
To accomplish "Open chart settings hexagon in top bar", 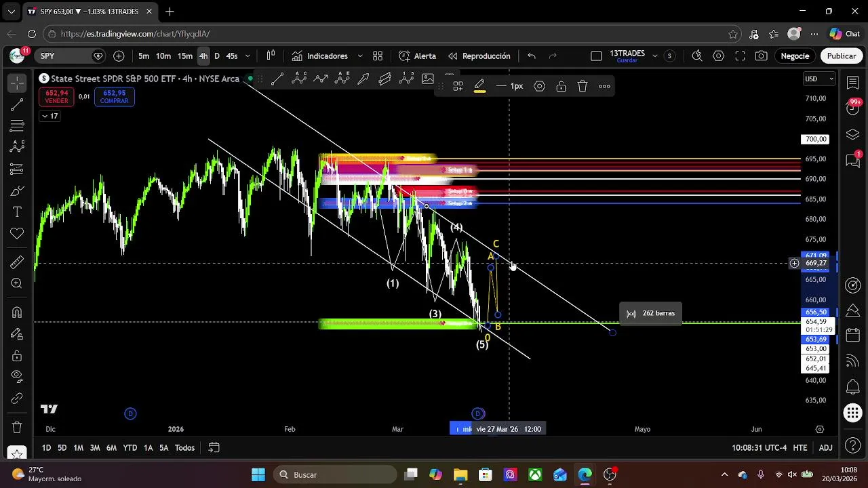I will 719,56.
